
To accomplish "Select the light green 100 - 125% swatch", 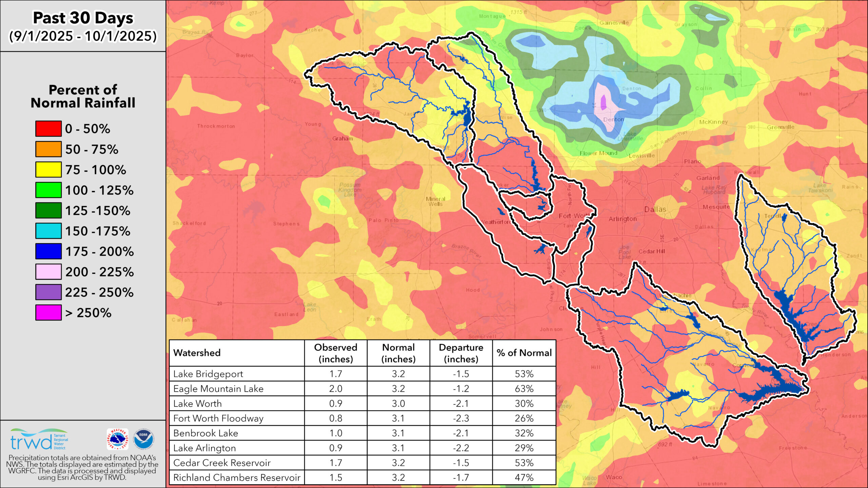I will coord(48,190).
